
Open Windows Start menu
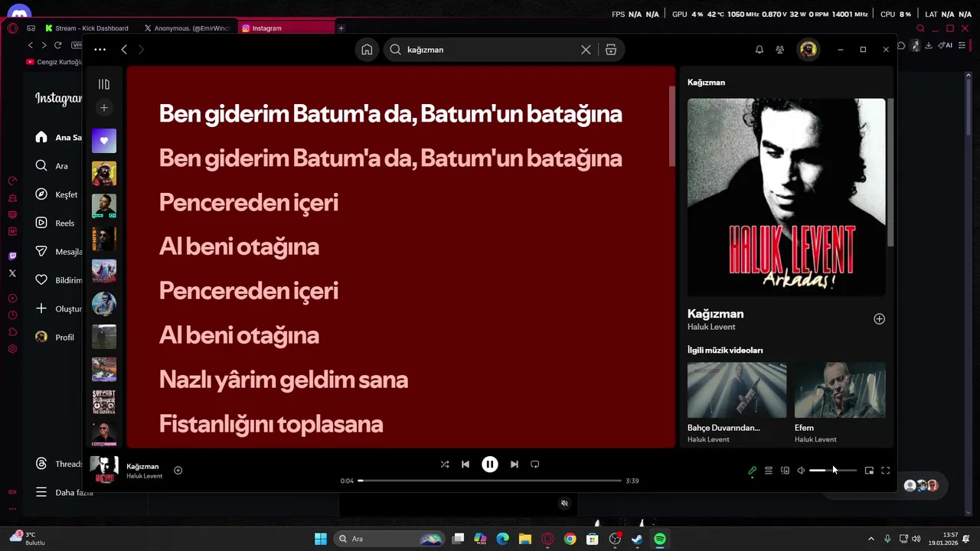tap(321, 539)
